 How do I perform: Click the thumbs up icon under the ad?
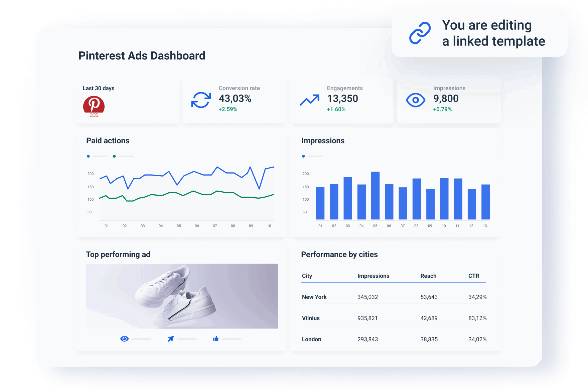215,339
